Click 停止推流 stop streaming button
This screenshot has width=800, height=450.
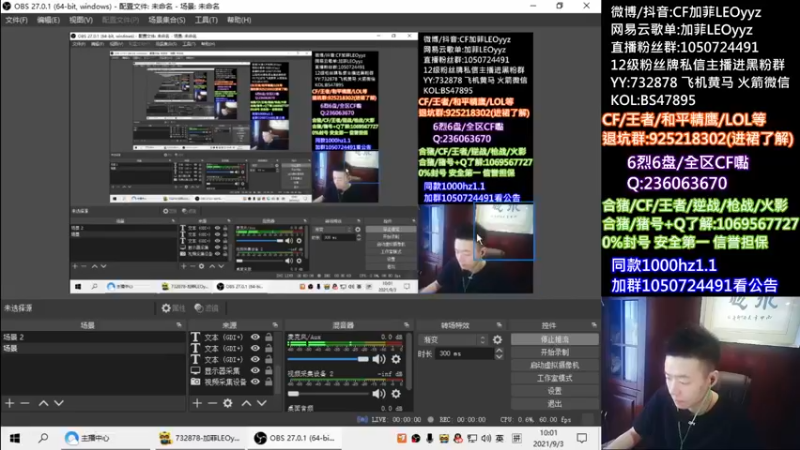(x=555, y=339)
